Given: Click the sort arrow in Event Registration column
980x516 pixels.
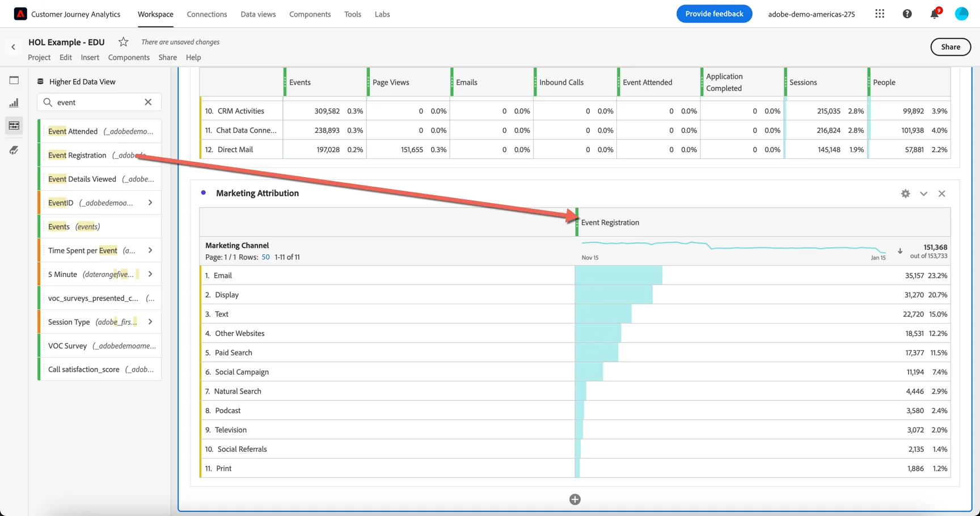Looking at the screenshot, I should coord(900,251).
